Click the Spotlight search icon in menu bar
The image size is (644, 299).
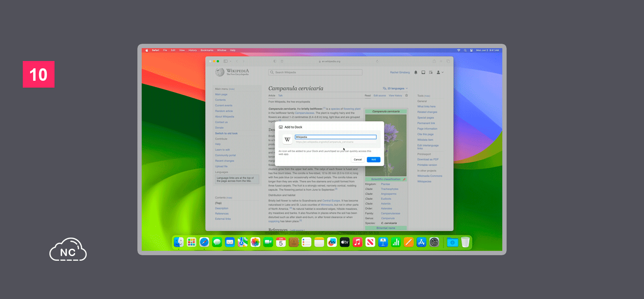pos(465,50)
